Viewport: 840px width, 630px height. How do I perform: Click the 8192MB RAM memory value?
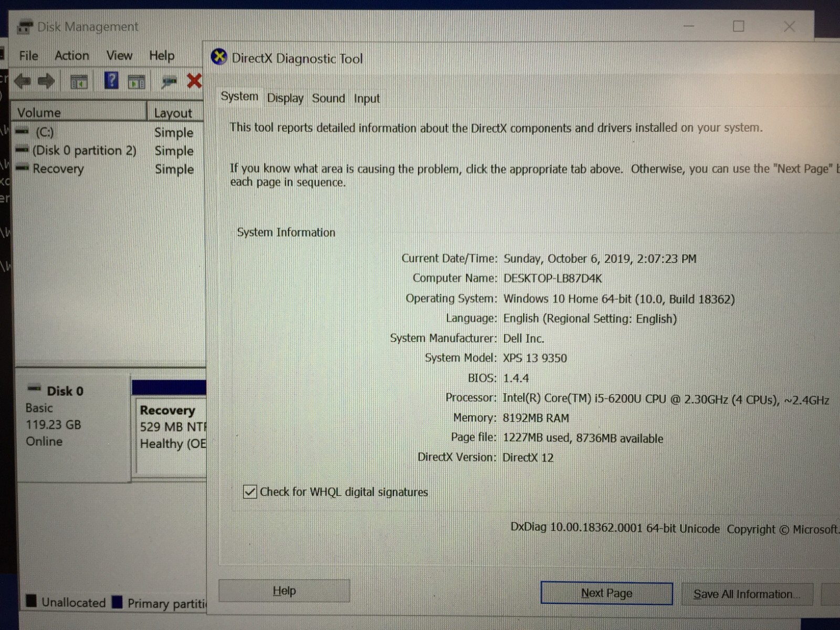(x=535, y=418)
